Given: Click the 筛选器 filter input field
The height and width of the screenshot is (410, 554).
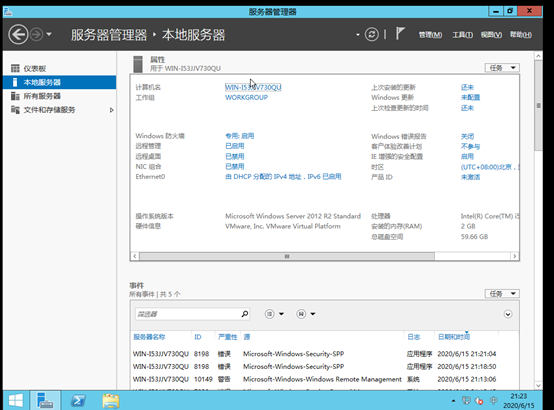Looking at the screenshot, I should click(x=188, y=314).
